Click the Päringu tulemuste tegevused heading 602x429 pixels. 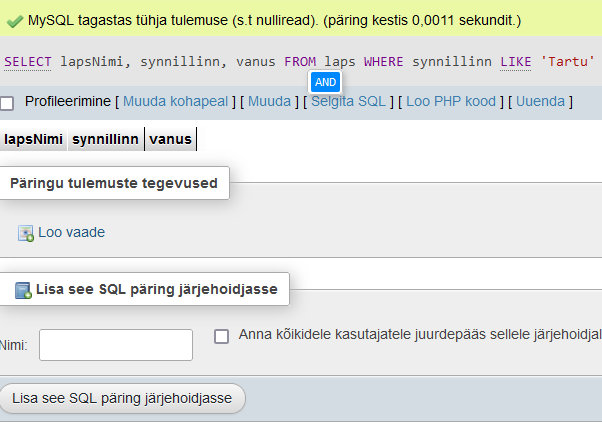point(114,183)
